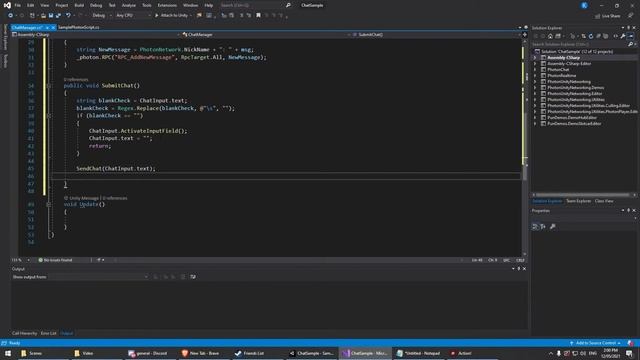The height and width of the screenshot is (360, 640).
Task: Click the Preview Selected Items icon in Solution Explorer
Action: (x=631, y=36)
